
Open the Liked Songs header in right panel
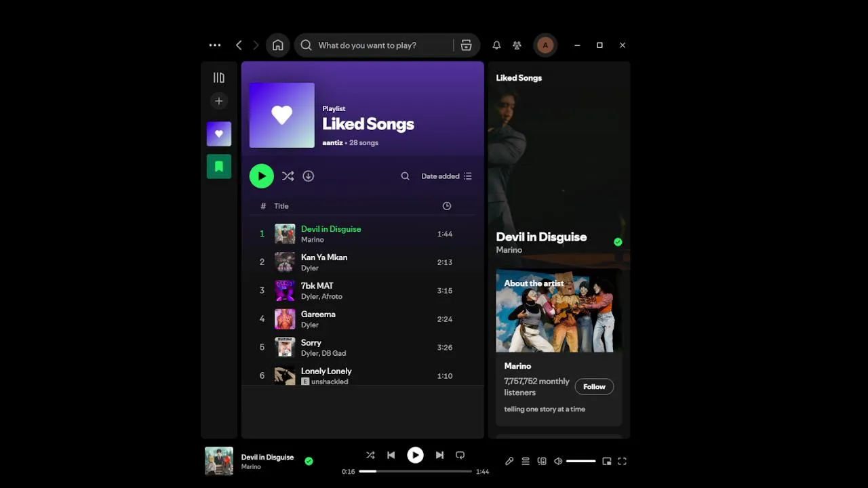click(x=519, y=78)
